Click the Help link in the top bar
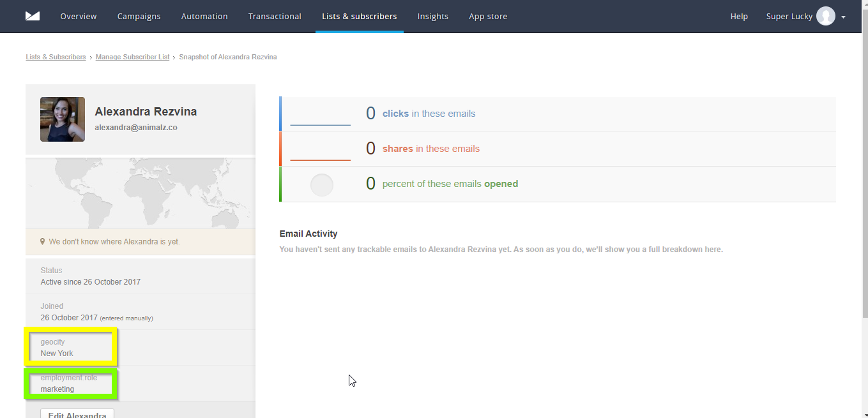 pos(739,16)
